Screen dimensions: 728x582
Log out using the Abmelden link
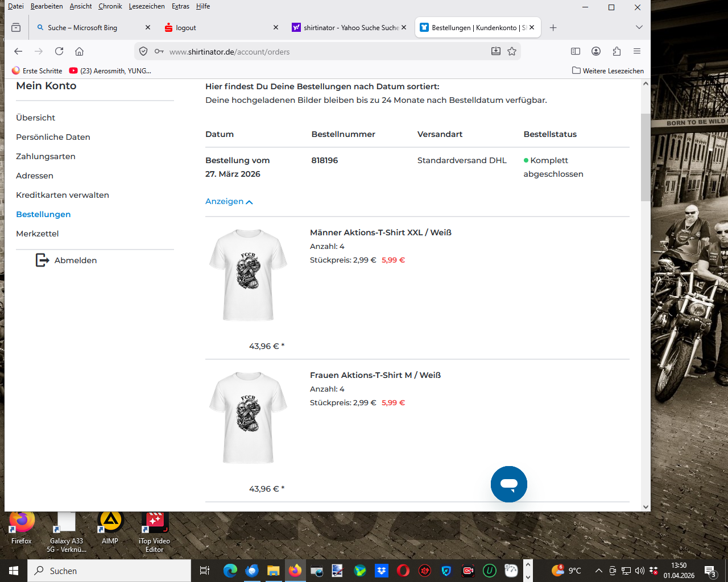click(x=75, y=260)
